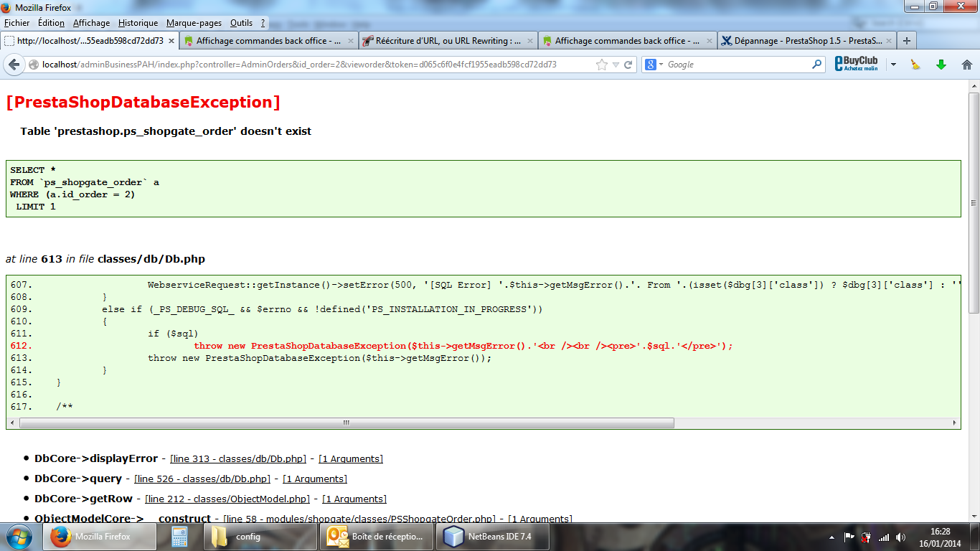Screen dimensions: 980x551
Task: Show arguments for DbCore->query
Action: 315,479
